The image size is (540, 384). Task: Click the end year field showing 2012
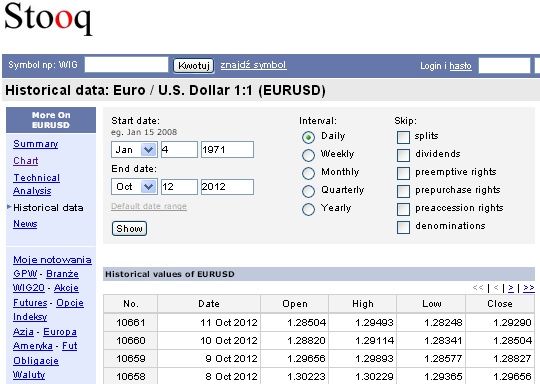pos(227,187)
